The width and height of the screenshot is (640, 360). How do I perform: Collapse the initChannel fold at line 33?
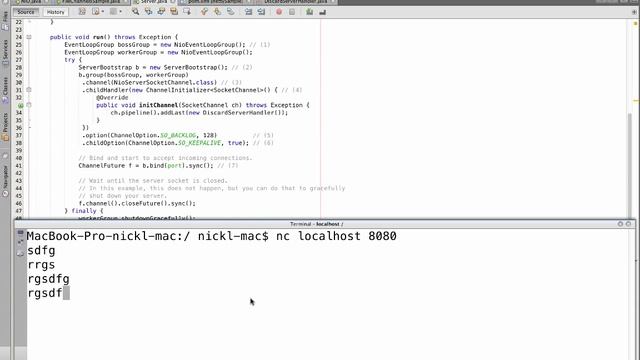coord(29,105)
